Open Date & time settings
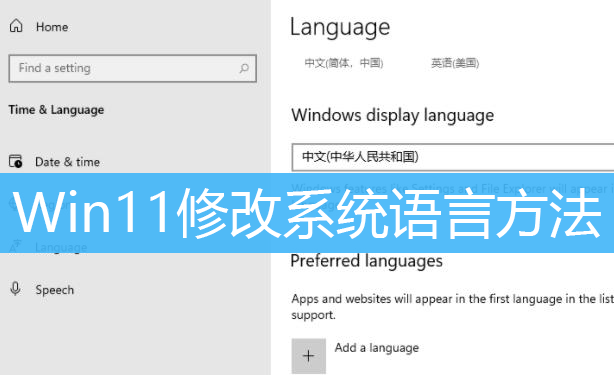The width and height of the screenshot is (614, 375). point(67,162)
